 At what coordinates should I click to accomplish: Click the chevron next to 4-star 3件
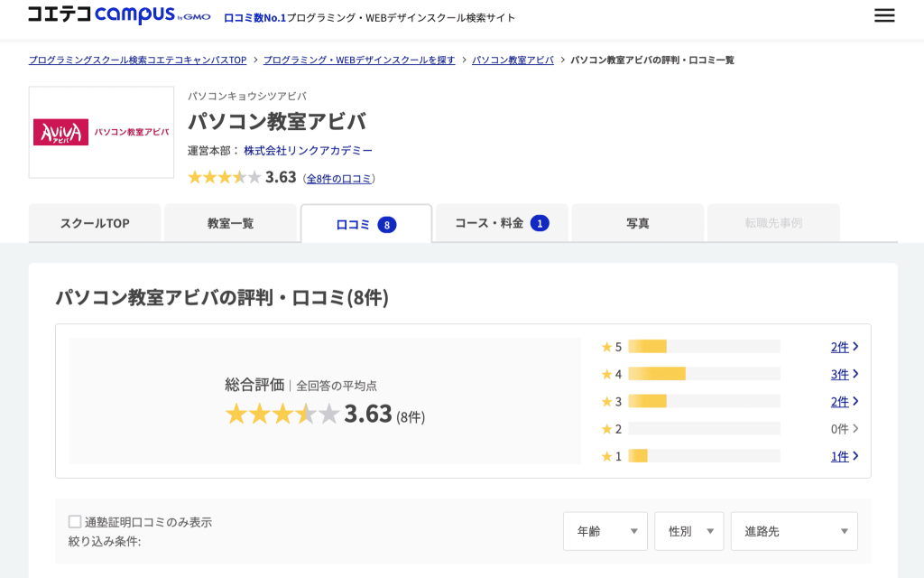click(855, 374)
